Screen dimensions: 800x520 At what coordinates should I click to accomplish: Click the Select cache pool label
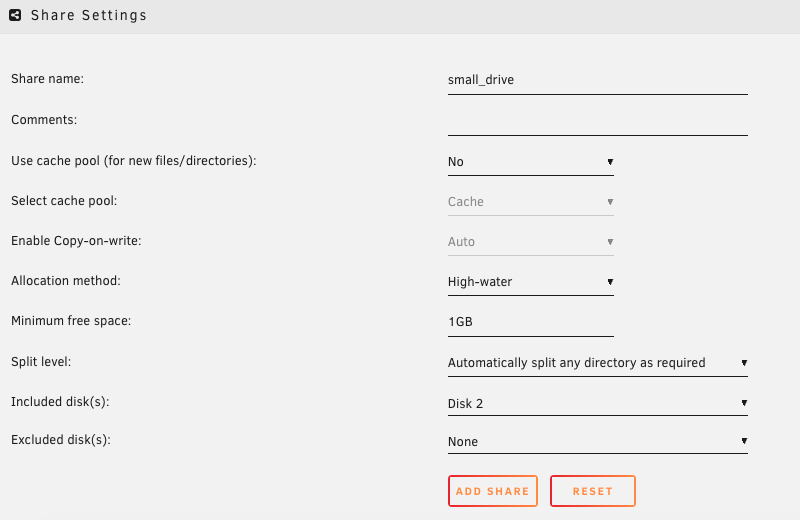(x=64, y=201)
